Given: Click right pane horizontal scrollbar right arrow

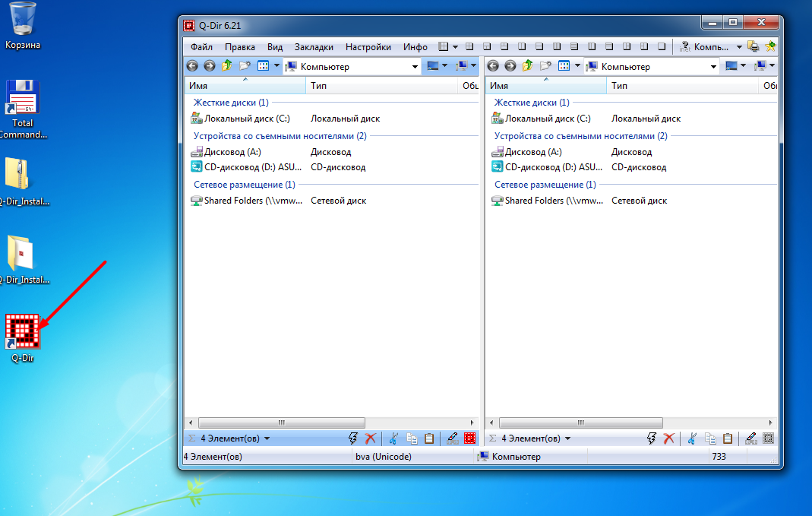Looking at the screenshot, I should pyautogui.click(x=770, y=423).
